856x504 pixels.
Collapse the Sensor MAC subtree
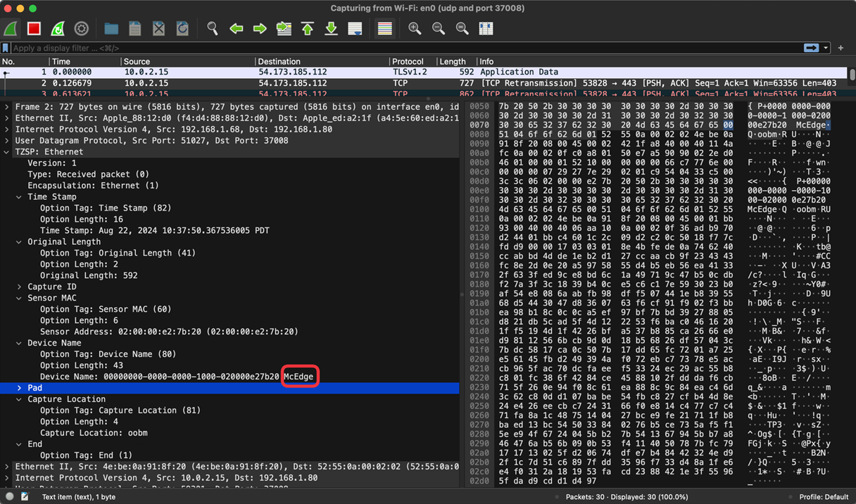19,298
